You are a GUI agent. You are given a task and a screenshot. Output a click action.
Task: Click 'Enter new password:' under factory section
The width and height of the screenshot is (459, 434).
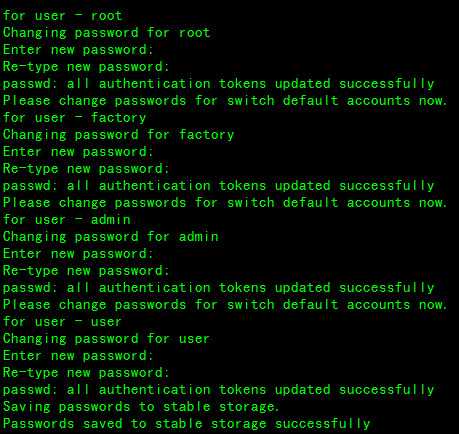[78, 152]
